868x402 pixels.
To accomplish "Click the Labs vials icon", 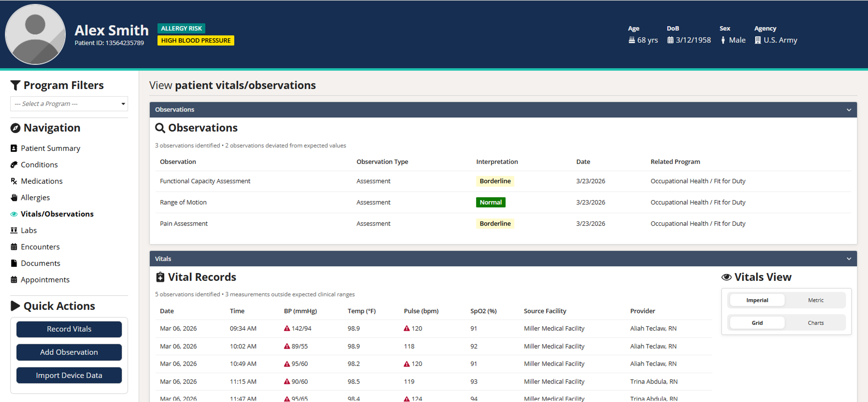I will (x=14, y=230).
